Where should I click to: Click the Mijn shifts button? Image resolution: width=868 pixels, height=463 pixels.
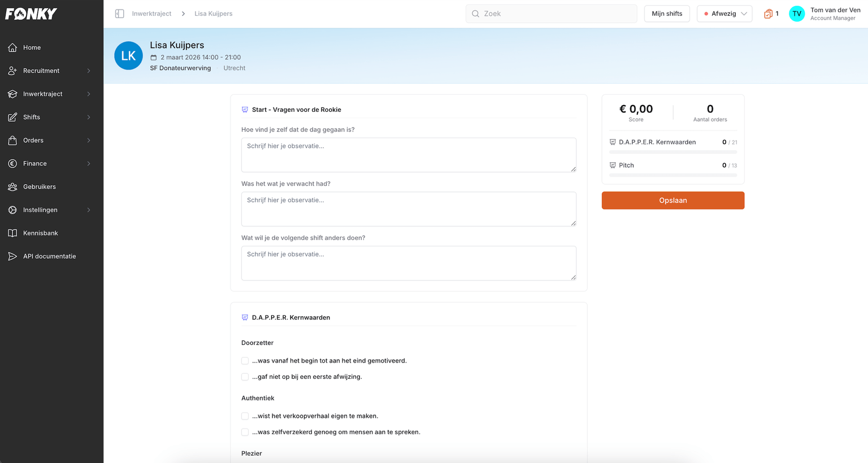point(667,14)
